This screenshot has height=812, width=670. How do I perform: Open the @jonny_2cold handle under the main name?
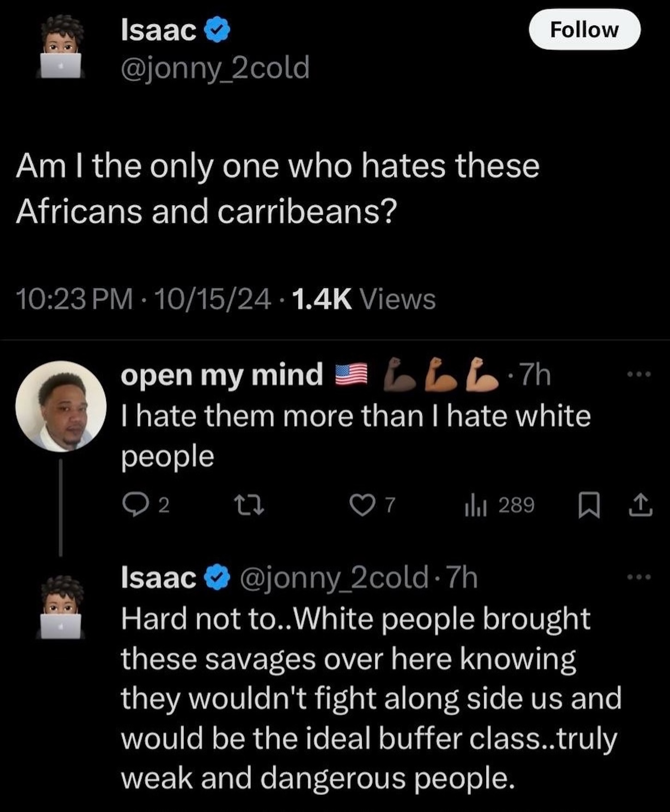[x=215, y=67]
